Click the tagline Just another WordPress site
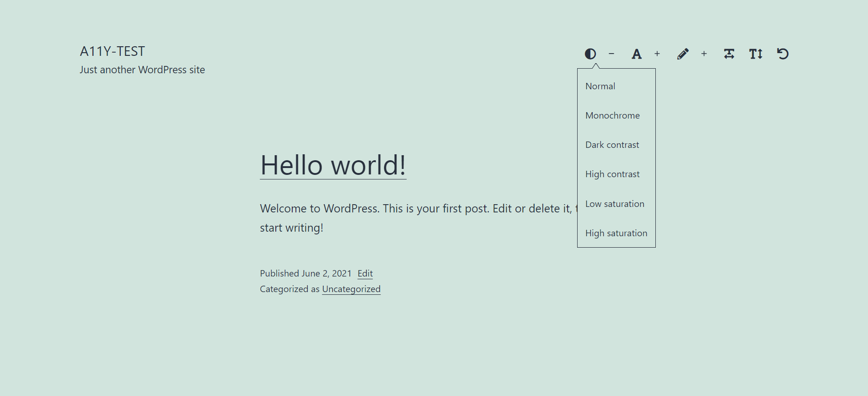This screenshot has width=868, height=396. [x=142, y=70]
